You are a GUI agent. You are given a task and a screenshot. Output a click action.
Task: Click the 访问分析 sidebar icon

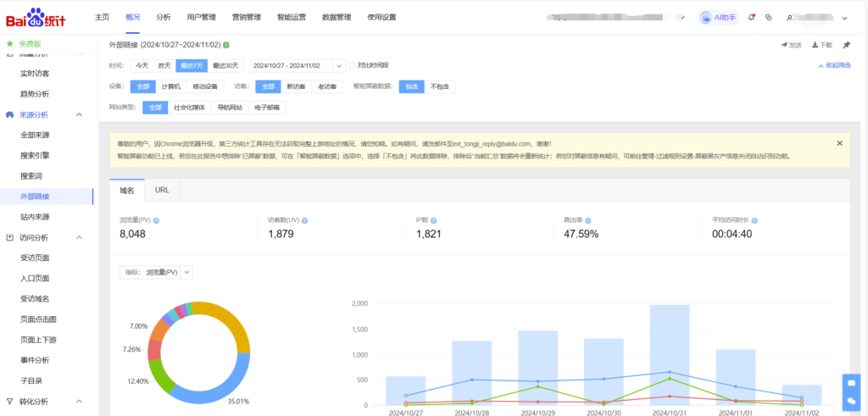pos(10,237)
